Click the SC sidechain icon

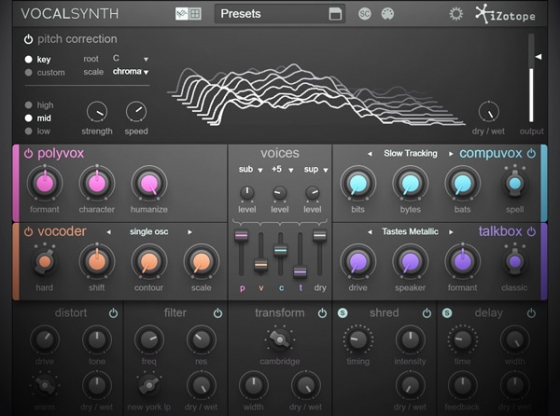coord(364,14)
